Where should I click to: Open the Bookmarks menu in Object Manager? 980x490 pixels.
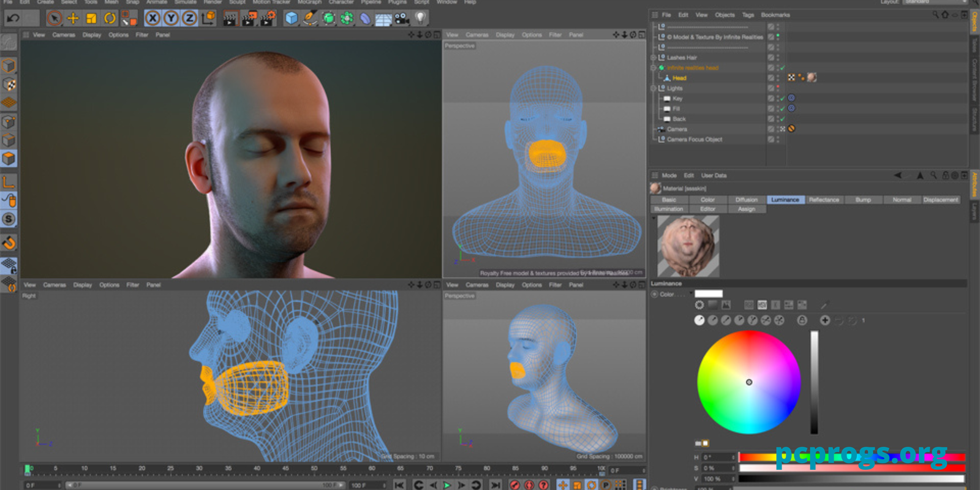pyautogui.click(x=775, y=15)
